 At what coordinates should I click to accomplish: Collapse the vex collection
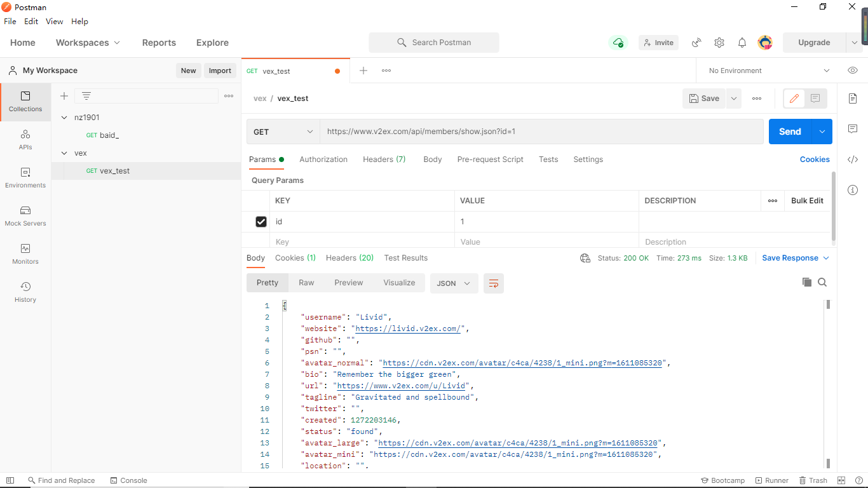64,153
